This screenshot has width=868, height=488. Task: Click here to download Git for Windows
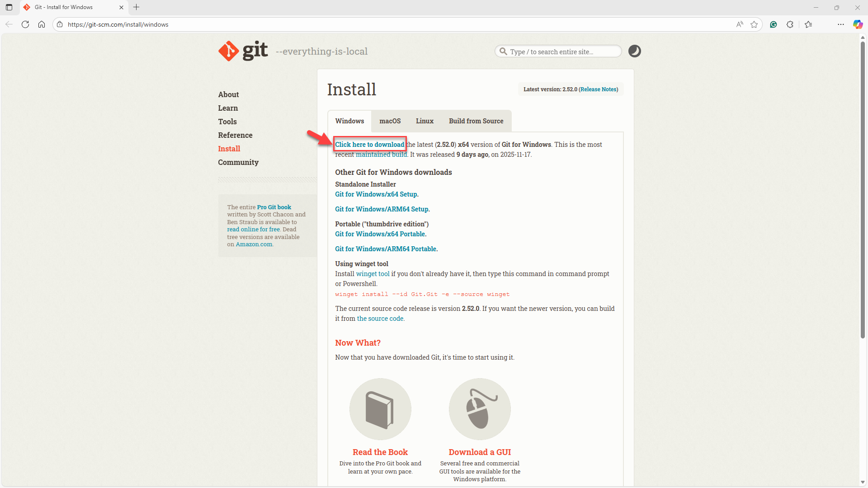[369, 144]
